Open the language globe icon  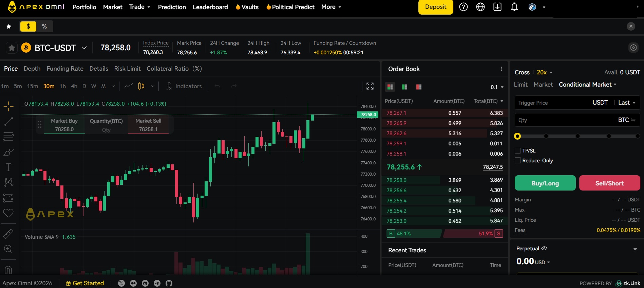(480, 7)
